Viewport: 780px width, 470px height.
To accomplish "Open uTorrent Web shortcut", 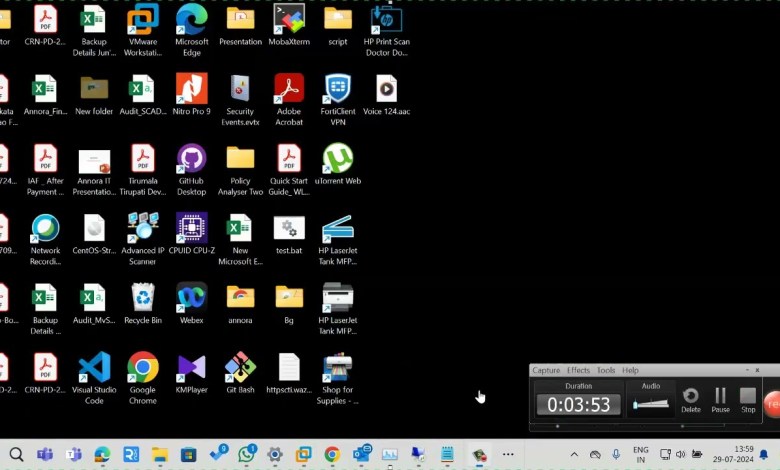I will 338,164.
